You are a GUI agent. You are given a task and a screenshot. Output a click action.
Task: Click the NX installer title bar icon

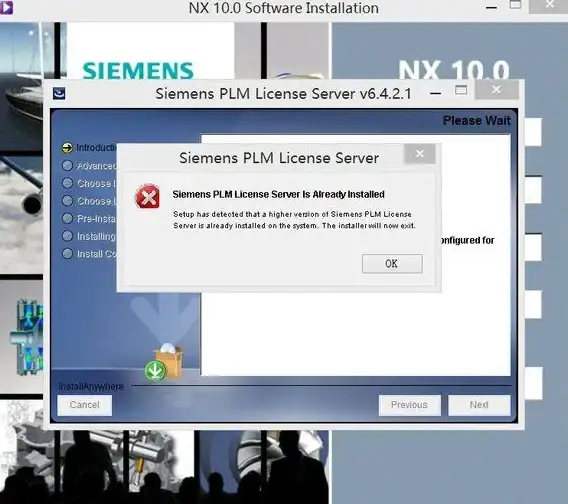6,7
